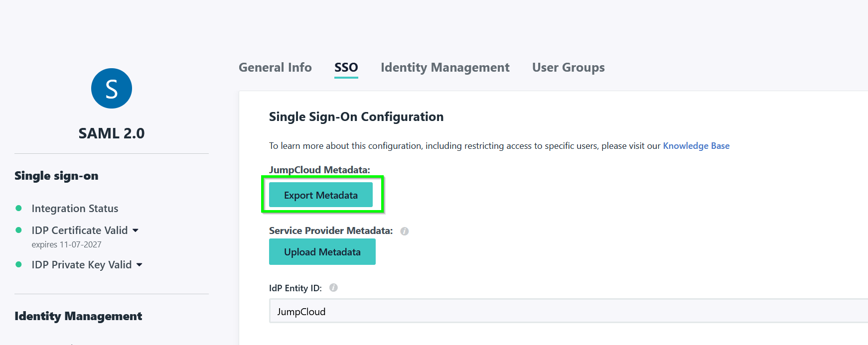Image resolution: width=868 pixels, height=345 pixels.
Task: Expand the IDP Private Key Valid dropdown arrow
Action: point(140,265)
